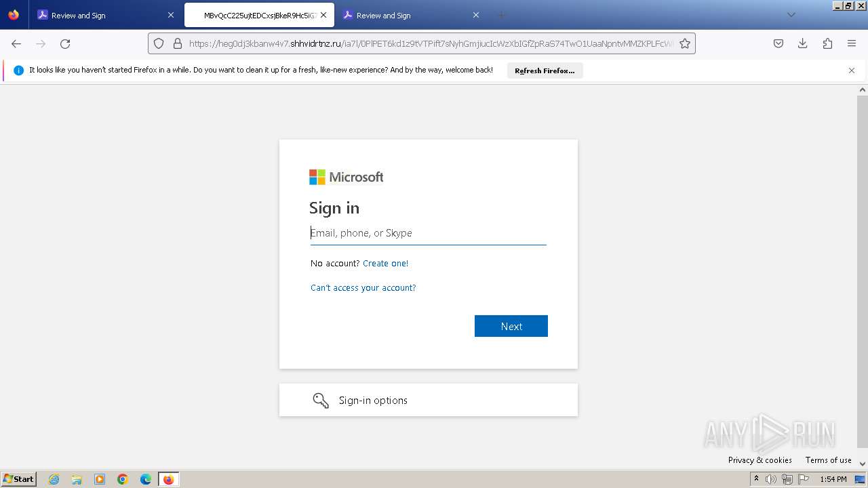Open the media player taskbar icon

100,479
